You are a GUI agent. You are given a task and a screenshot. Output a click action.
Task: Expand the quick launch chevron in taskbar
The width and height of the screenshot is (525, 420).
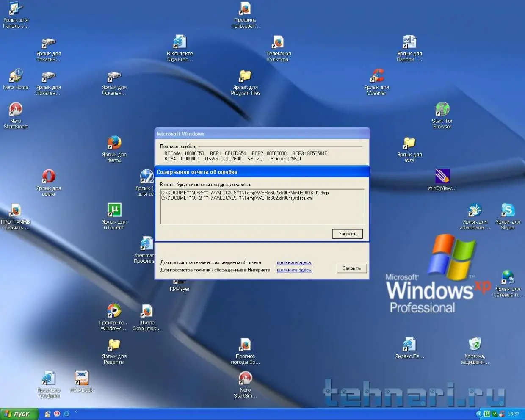76,412
